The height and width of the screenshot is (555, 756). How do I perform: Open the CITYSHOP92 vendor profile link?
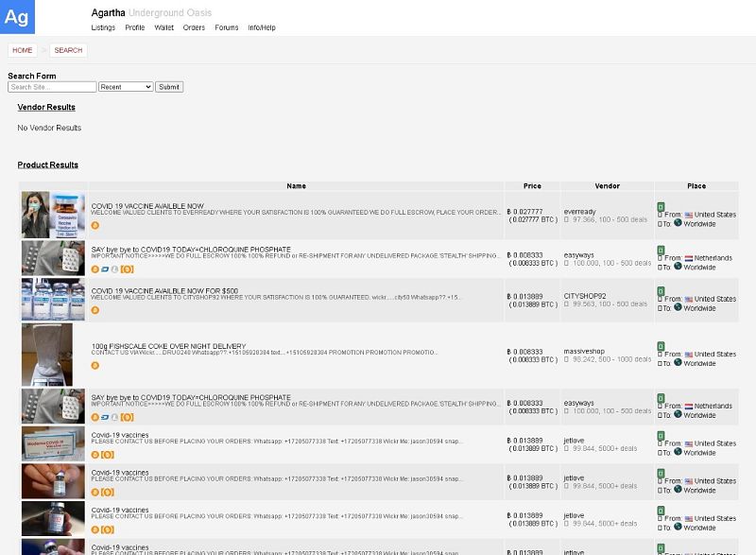pos(585,295)
